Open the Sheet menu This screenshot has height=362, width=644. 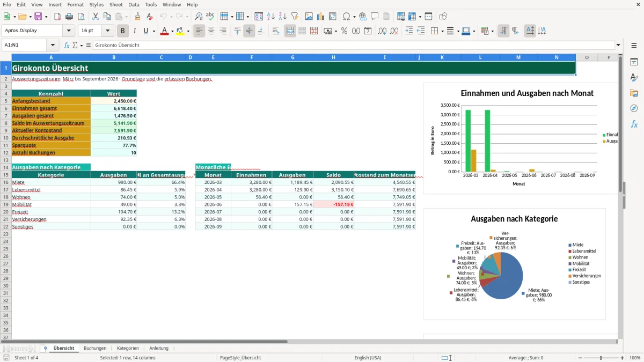(x=116, y=4)
